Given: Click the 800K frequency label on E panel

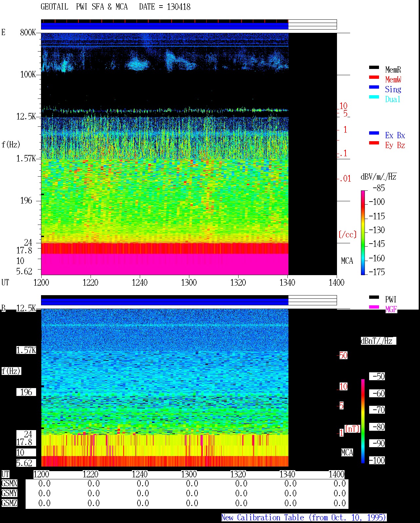Looking at the screenshot, I should (28, 32).
